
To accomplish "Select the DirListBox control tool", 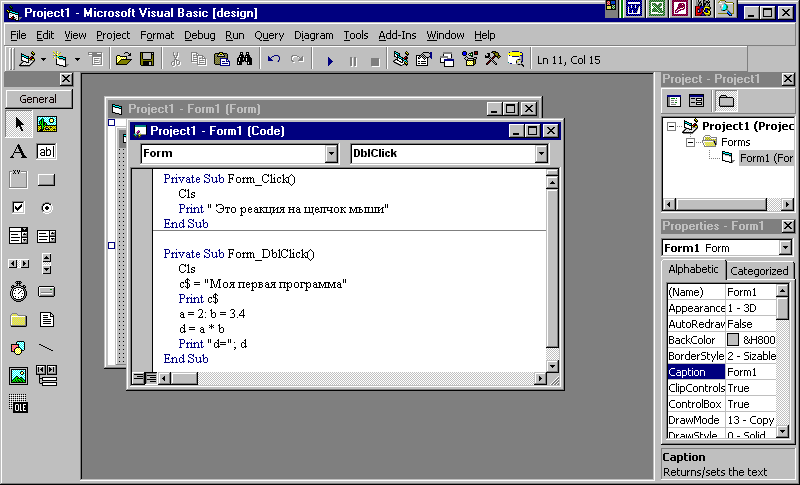I will (18, 320).
